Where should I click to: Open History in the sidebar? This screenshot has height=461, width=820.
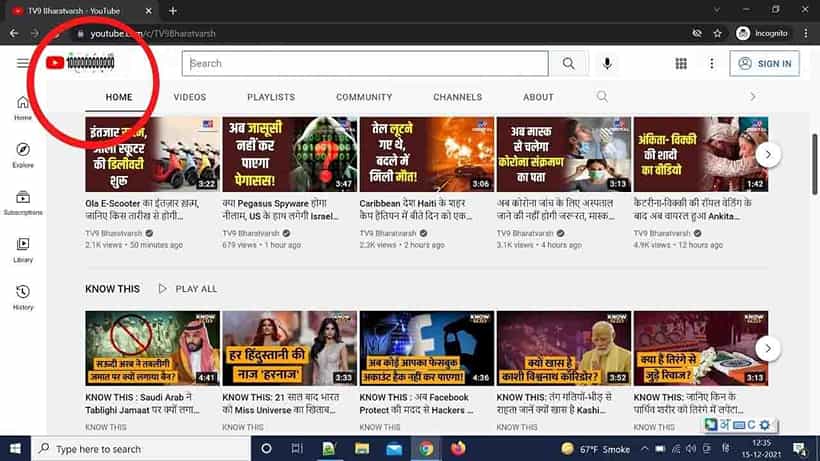(22, 297)
